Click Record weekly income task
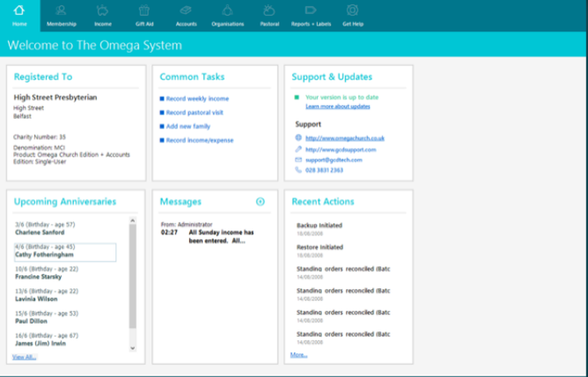The width and height of the screenshot is (588, 377). [x=197, y=99]
